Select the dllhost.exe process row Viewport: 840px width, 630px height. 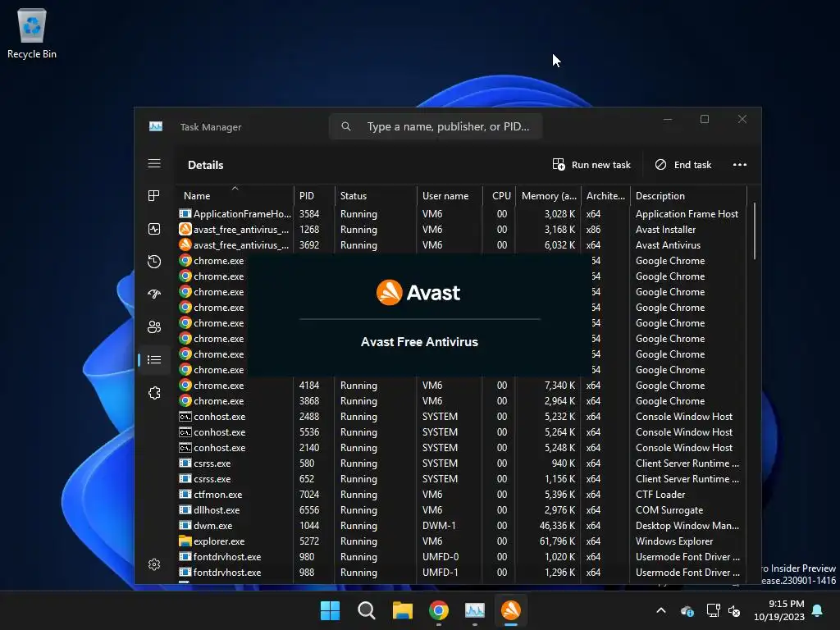pyautogui.click(x=461, y=510)
